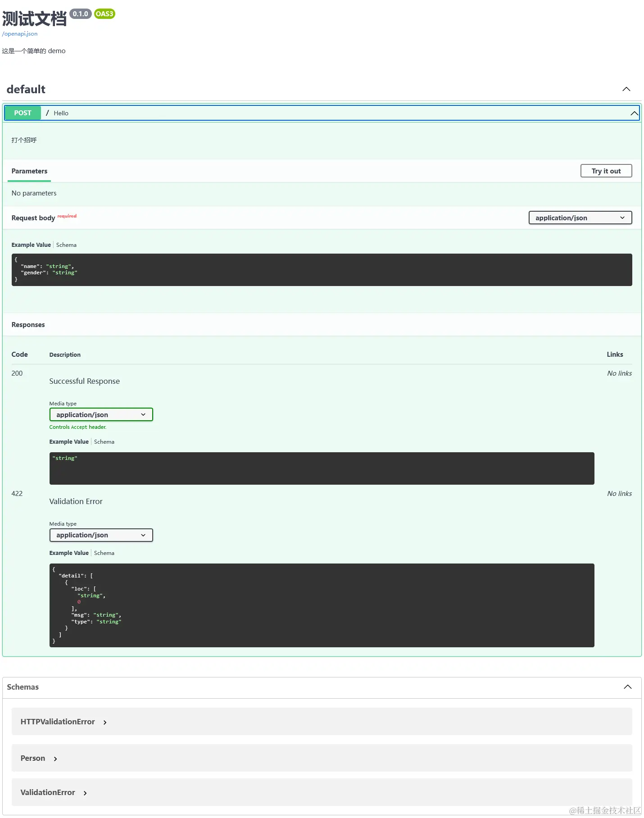Click the request body example JSON block
The height and width of the screenshot is (818, 644).
pos(322,270)
